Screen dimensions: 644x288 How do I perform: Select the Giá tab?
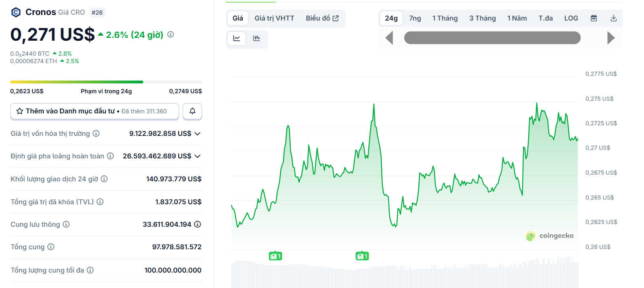click(238, 18)
